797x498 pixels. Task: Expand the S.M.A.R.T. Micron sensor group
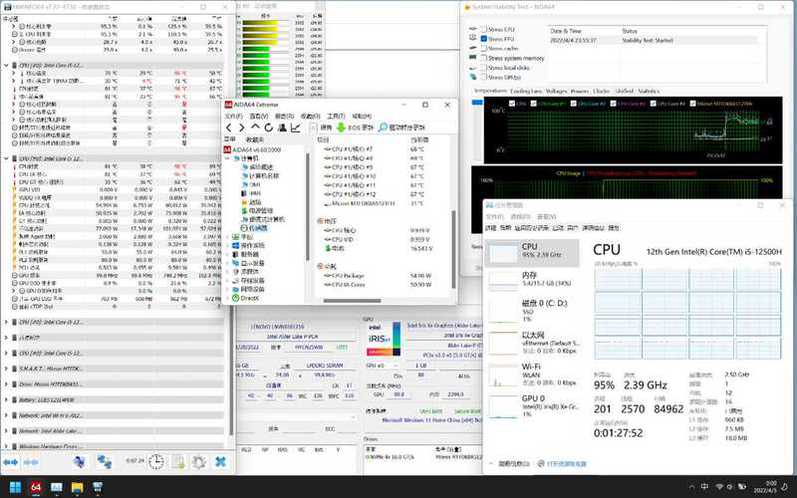pyautogui.click(x=6, y=368)
